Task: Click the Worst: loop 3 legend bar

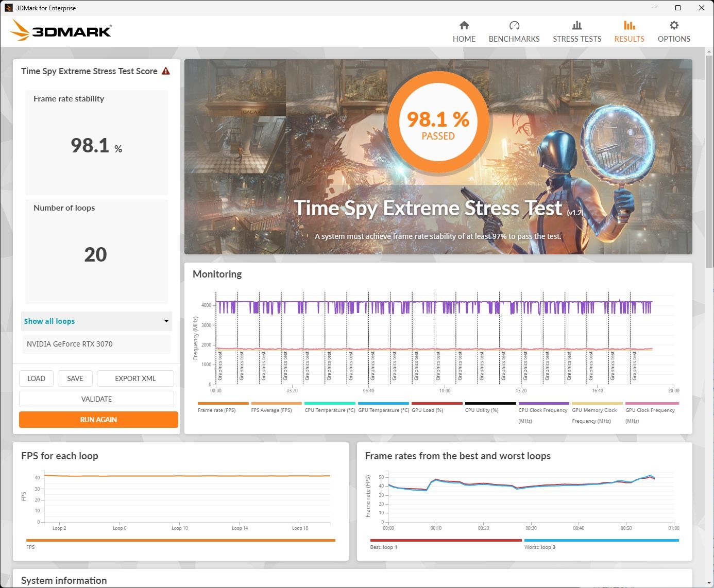Action: 602,540
